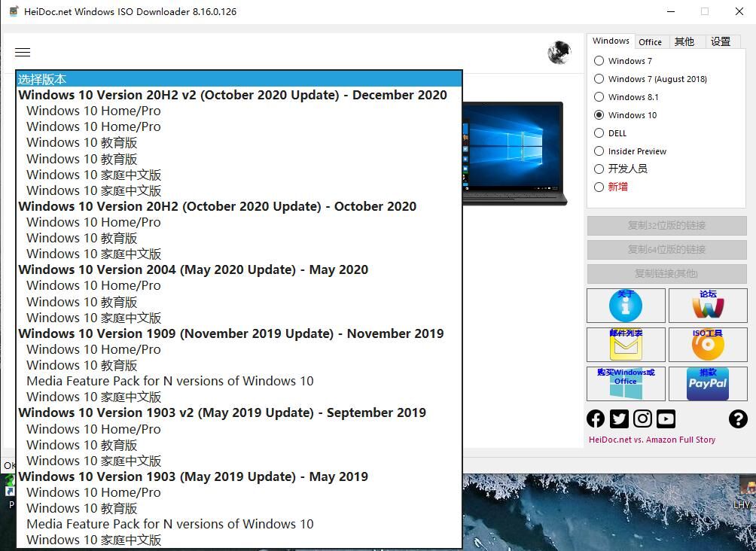Screen dimensions: 756x551
Task: Choose the Insider Preview radio button
Action: (599, 151)
